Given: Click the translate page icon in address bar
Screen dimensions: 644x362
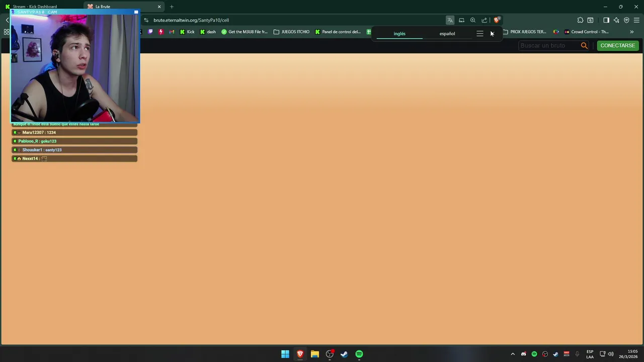Looking at the screenshot, I should click(x=450, y=20).
